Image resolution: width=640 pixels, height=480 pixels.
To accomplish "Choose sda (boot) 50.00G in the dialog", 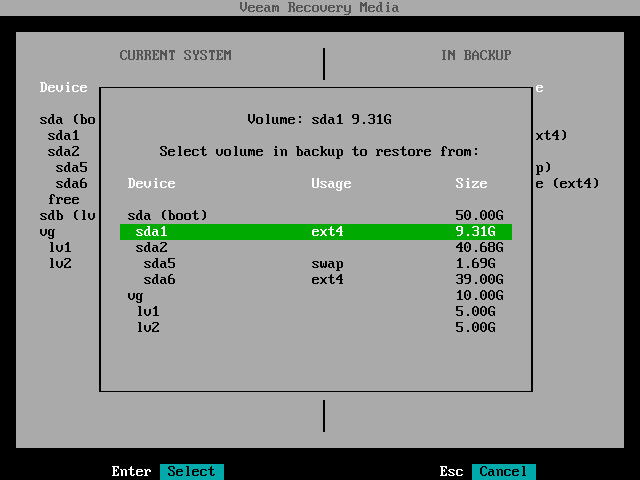I will tap(316, 216).
